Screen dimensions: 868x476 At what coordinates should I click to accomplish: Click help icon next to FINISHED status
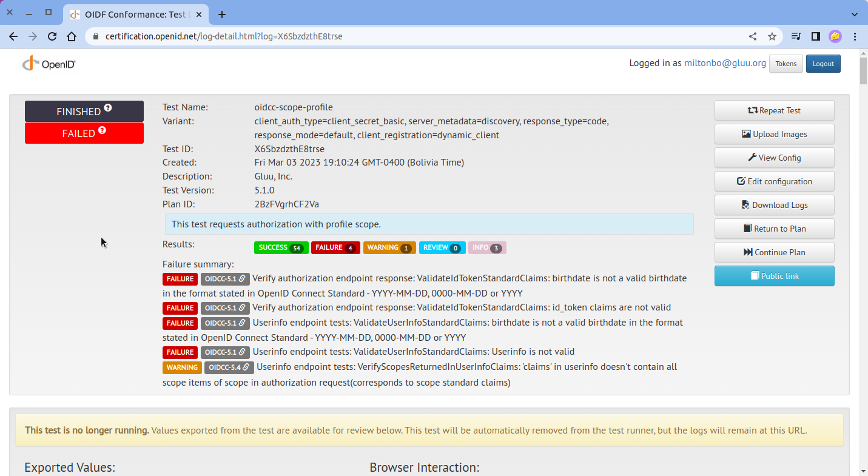pos(108,108)
